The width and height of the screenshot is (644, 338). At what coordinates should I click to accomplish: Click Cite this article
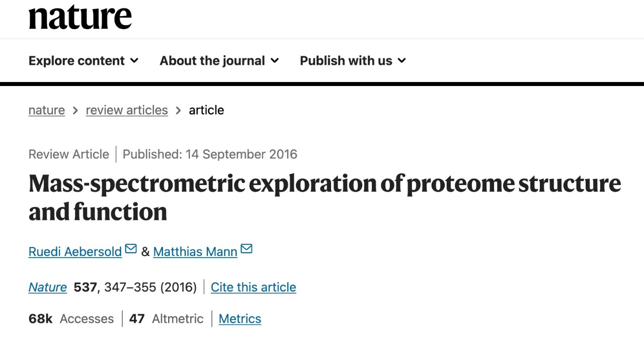253,287
